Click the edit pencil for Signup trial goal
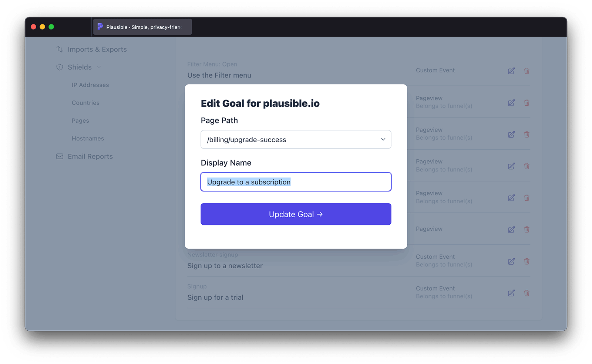The width and height of the screenshot is (592, 364). 511,293
